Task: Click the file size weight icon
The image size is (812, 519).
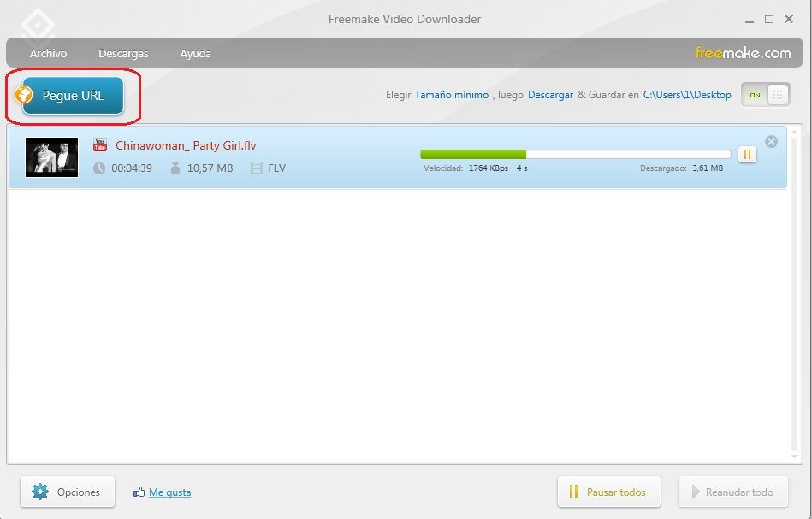Action: (175, 168)
